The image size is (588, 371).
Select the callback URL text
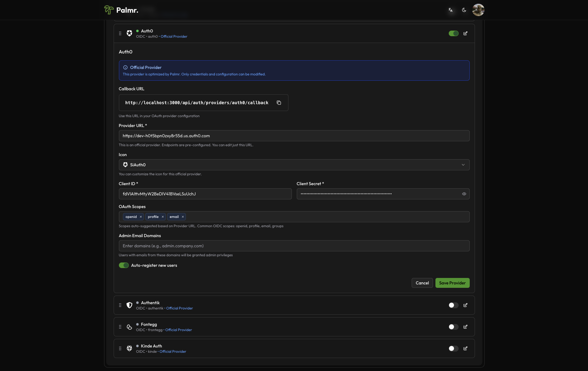pos(197,103)
